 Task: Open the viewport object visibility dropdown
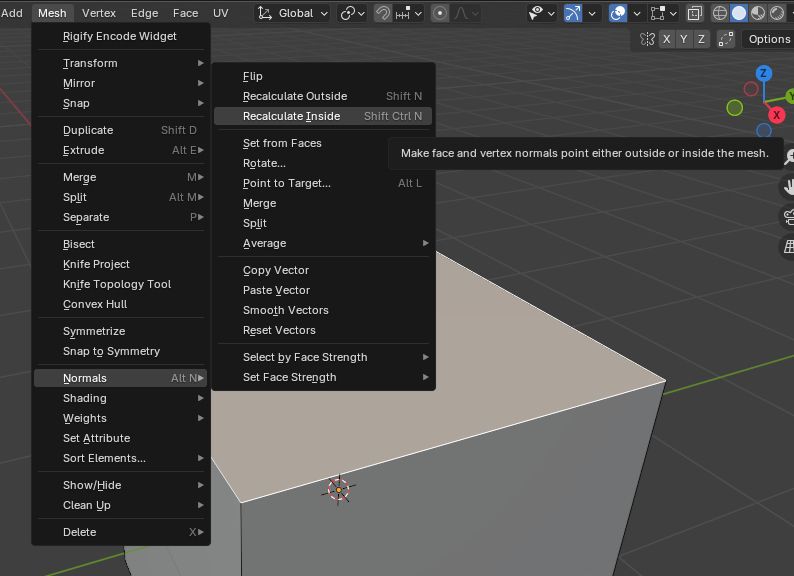(x=541, y=13)
